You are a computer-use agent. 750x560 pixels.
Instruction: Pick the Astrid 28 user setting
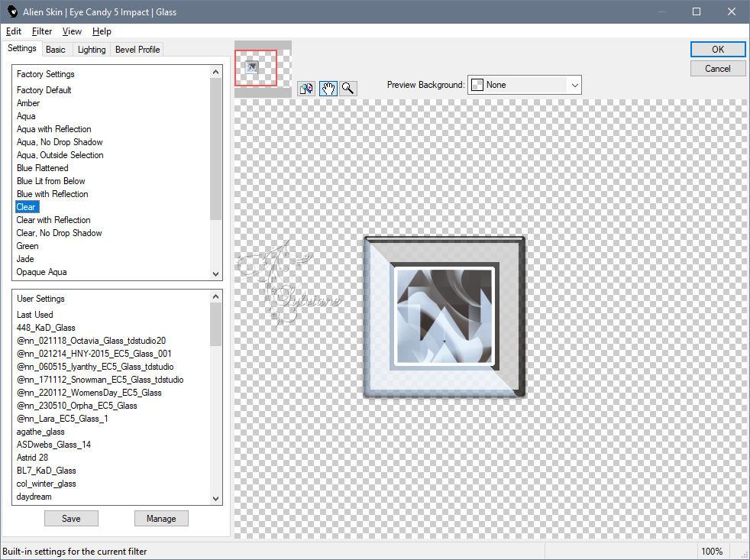32,457
